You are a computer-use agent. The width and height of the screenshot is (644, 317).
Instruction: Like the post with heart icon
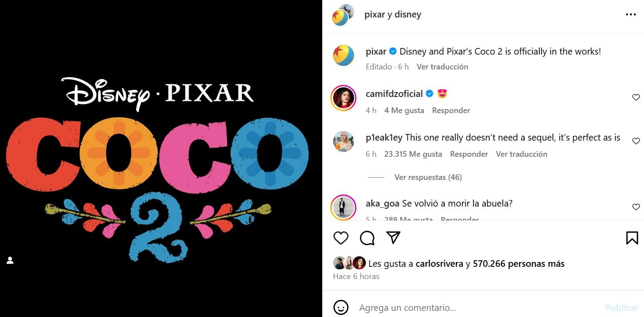pyautogui.click(x=341, y=238)
